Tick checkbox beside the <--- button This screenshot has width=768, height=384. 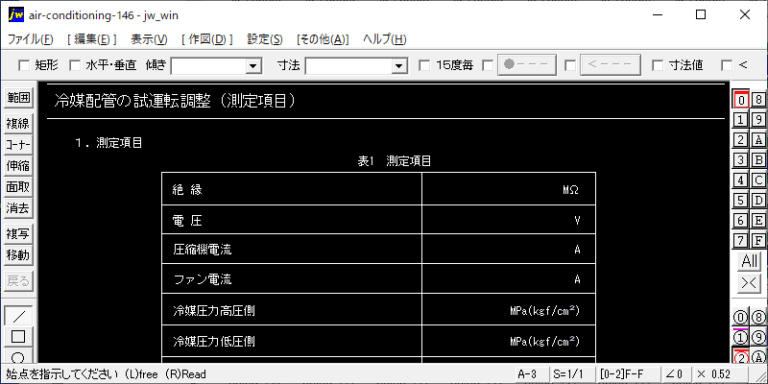[x=570, y=65]
